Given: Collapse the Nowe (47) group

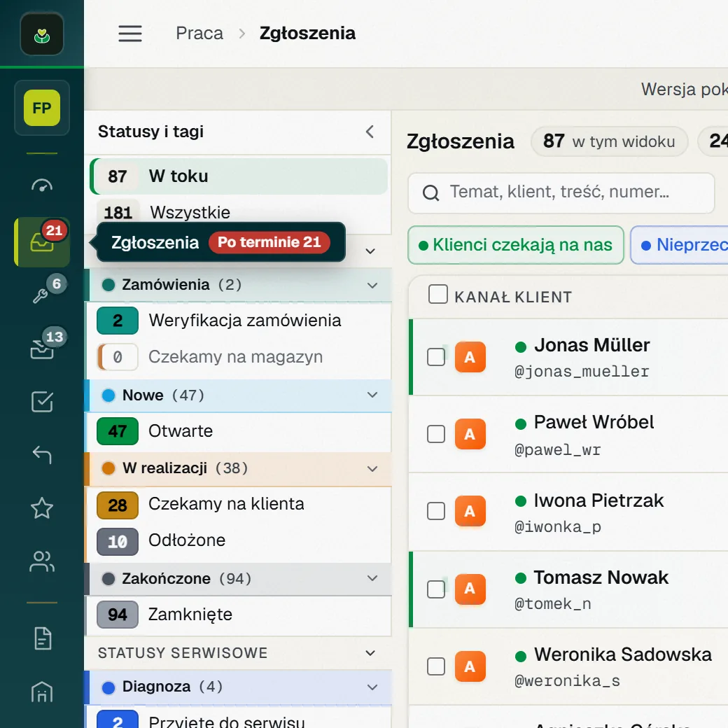Looking at the screenshot, I should click(372, 395).
